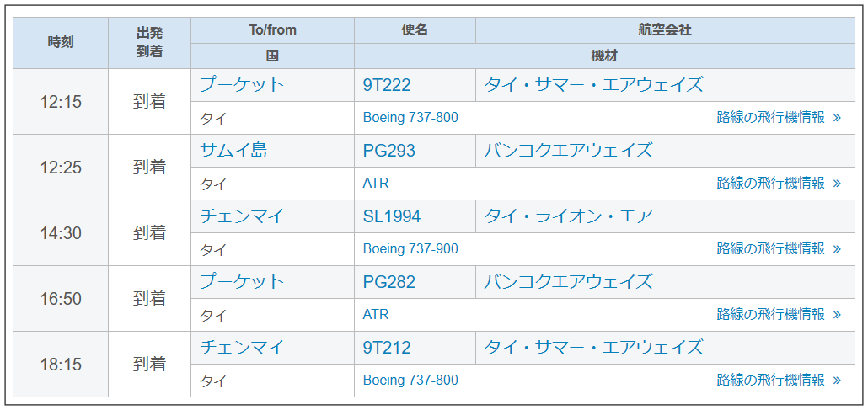The image size is (868, 410).
Task: Open flight 9T222 link
Action: coord(387,85)
